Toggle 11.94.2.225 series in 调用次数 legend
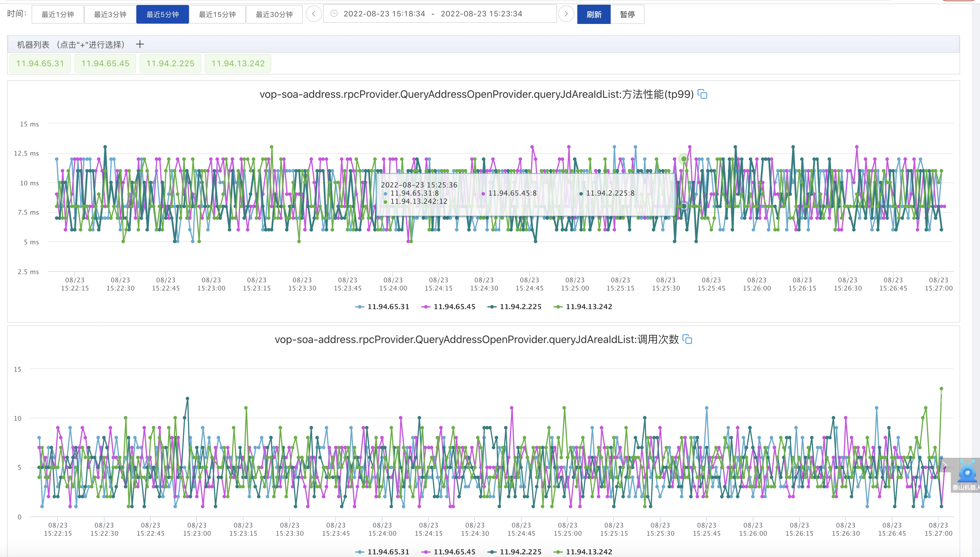Image resolution: width=980 pixels, height=557 pixels. (514, 552)
